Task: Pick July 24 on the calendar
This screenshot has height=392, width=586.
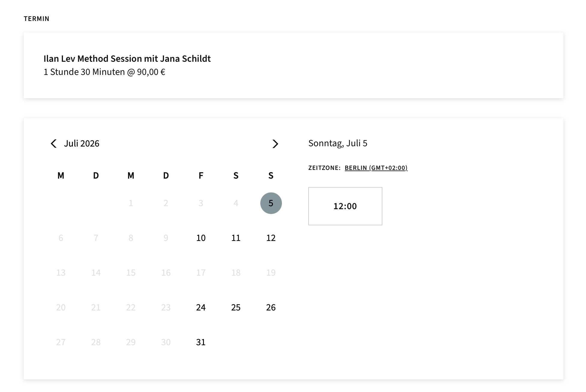Action: click(201, 307)
